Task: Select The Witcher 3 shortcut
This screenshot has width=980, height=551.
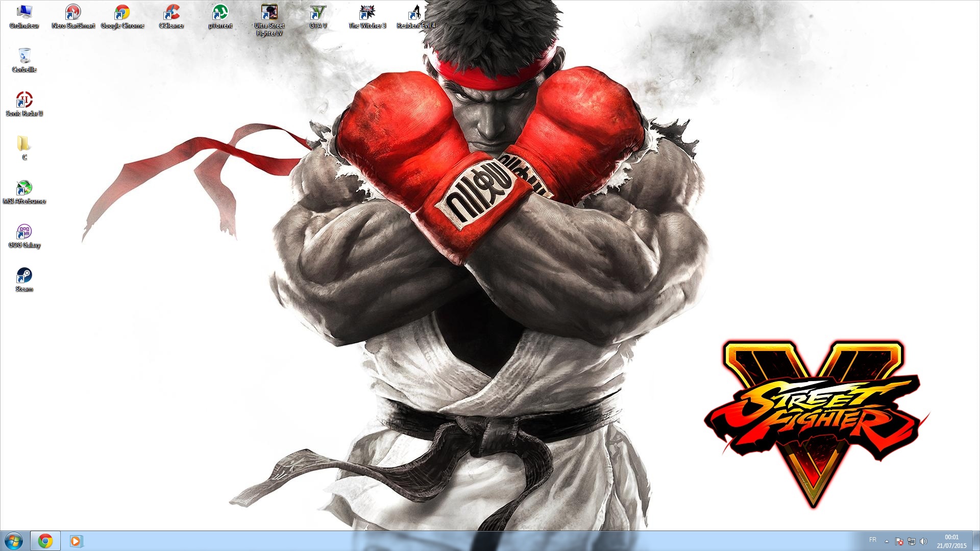Action: click(367, 16)
